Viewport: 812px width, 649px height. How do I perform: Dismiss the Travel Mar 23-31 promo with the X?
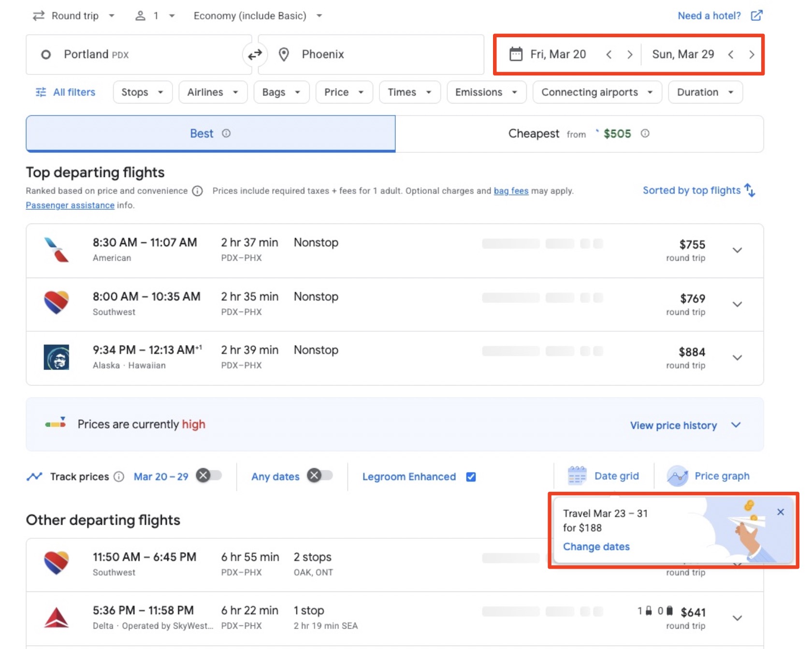tap(781, 512)
